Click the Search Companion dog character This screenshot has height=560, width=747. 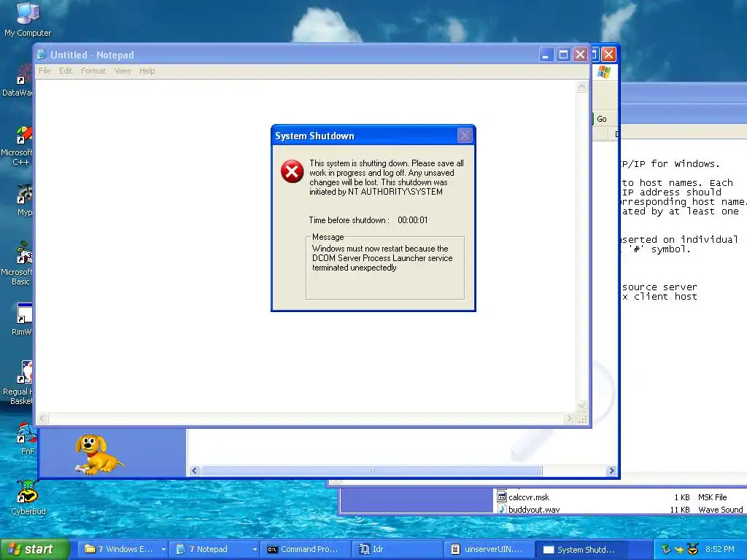point(98,454)
